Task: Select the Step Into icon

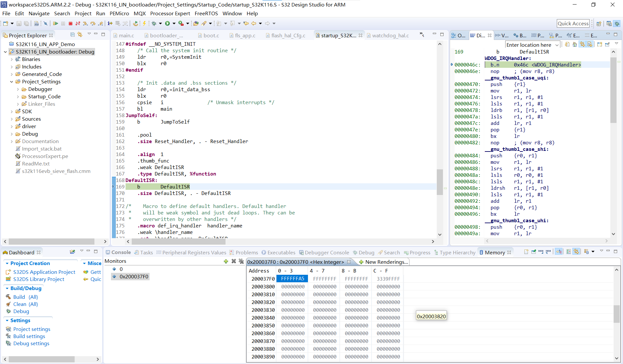Action: 85,23
